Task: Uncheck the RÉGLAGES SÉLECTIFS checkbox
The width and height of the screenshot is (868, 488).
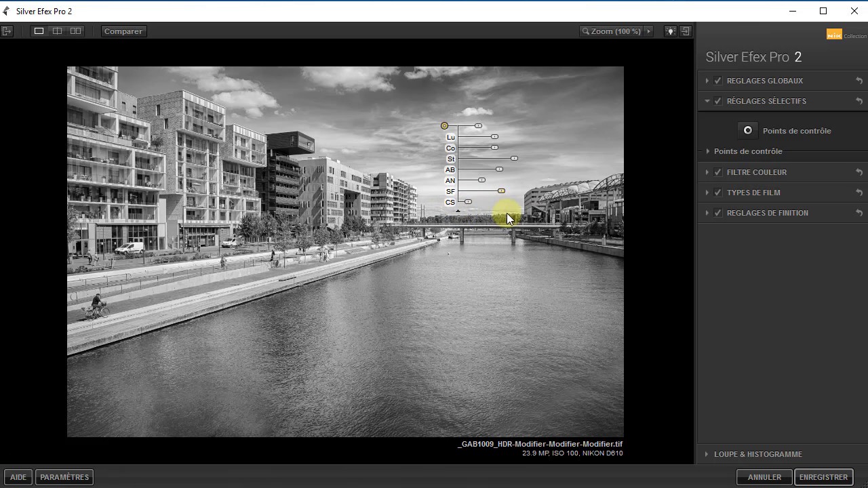Action: [718, 101]
